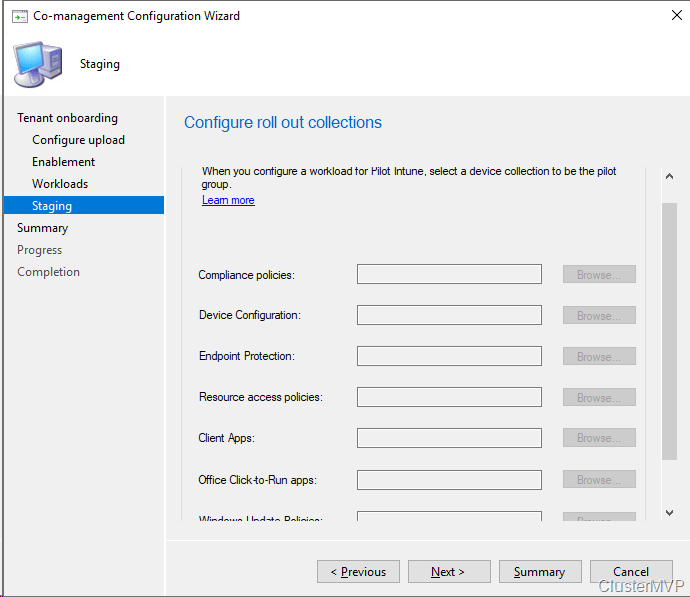Screen dimensions: 690x597
Task: Click the vertical scrollbar thumb
Action: (x=669, y=331)
